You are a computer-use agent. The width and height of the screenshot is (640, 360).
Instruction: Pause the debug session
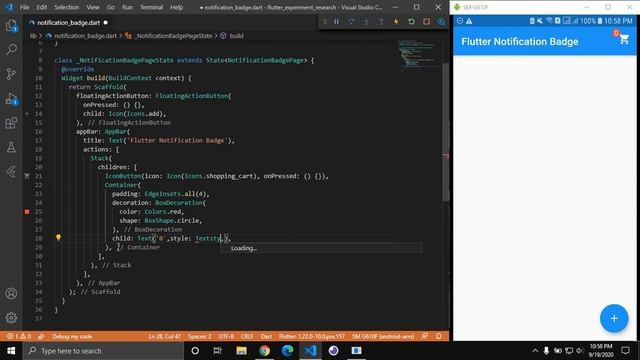[336, 22]
